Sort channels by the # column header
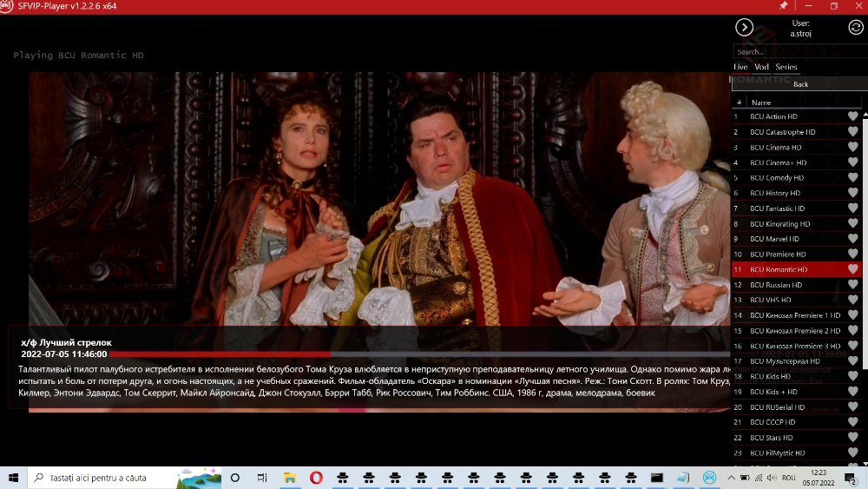This screenshot has width=868, height=489. click(739, 102)
